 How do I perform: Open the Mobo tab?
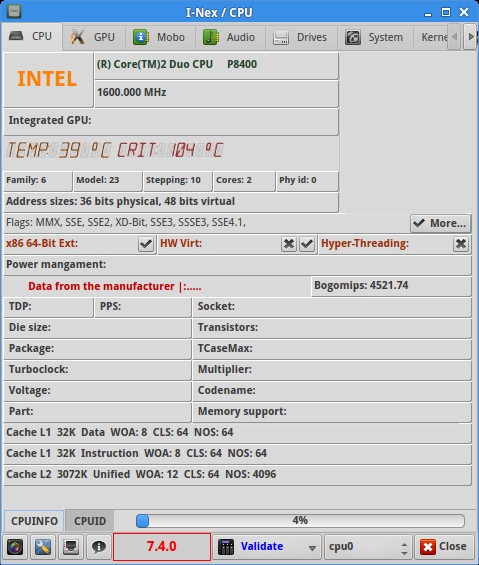(160, 37)
